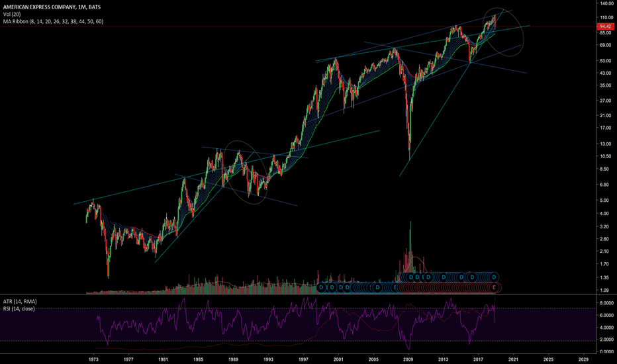Open the MA Ribbon indicator legend

53,21
